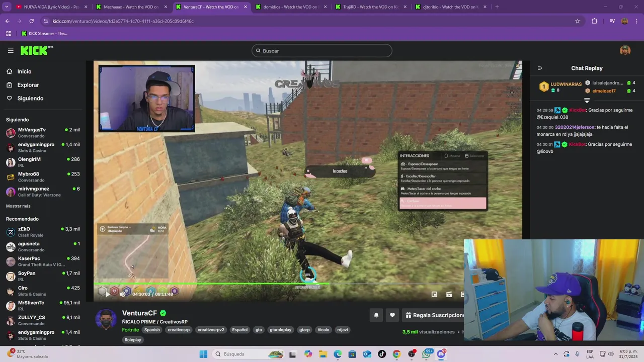
Task: Open VenturaCF channel name link
Action: click(139, 313)
